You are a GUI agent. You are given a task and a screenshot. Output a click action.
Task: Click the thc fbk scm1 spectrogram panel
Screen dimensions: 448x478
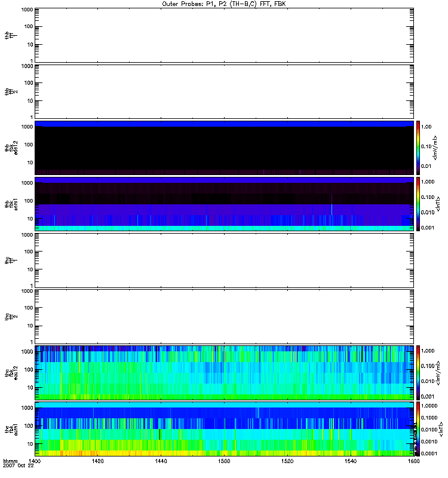[x=224, y=428]
